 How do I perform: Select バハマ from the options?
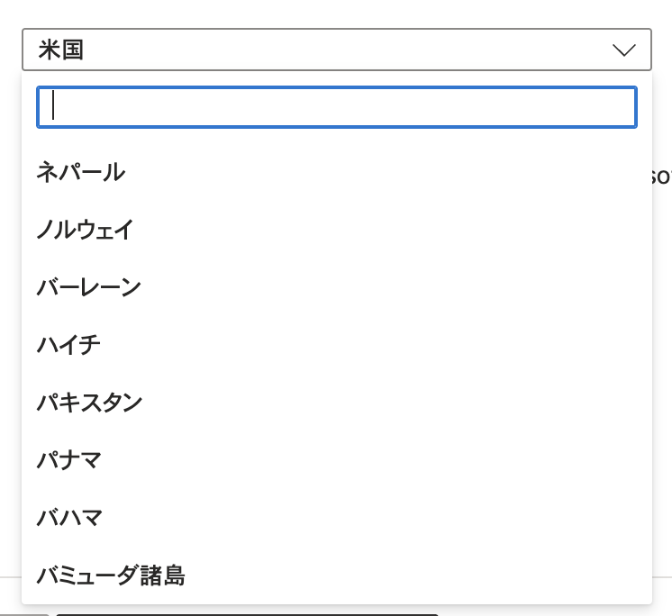coord(68,518)
